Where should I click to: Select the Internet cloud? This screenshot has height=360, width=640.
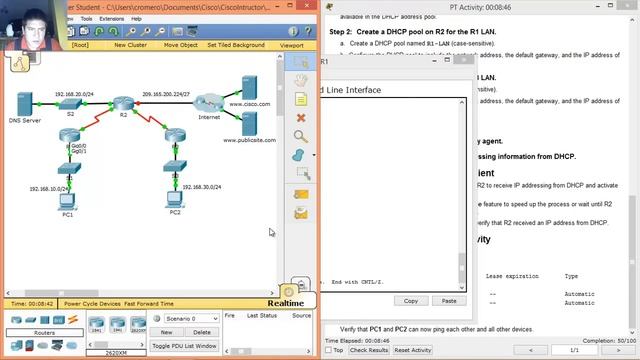tap(209, 103)
